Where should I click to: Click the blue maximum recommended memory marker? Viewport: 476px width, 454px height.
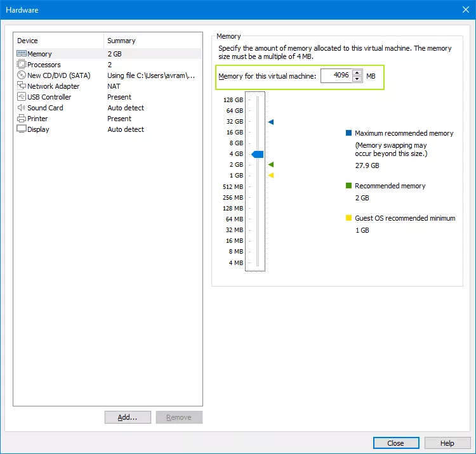[x=271, y=122]
